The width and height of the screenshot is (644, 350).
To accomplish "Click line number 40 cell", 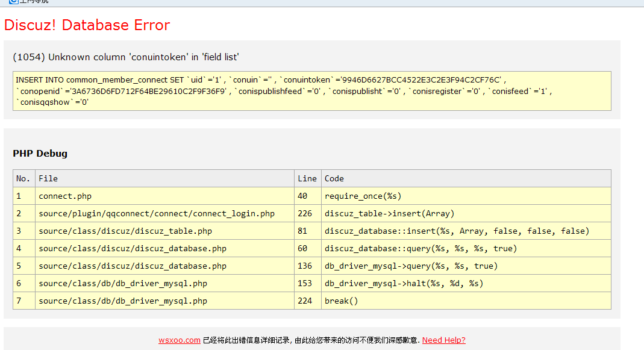I will pyautogui.click(x=308, y=196).
